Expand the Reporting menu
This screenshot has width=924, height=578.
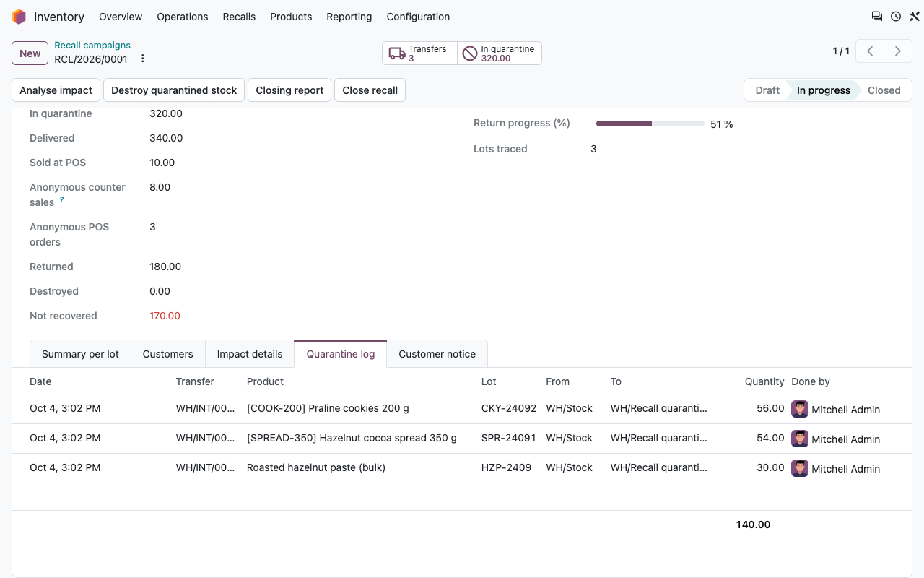click(349, 17)
